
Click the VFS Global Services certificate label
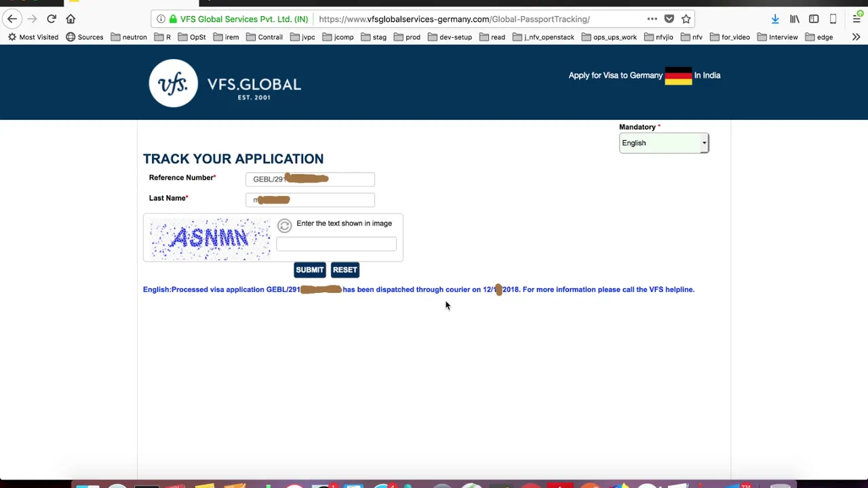pyautogui.click(x=239, y=19)
